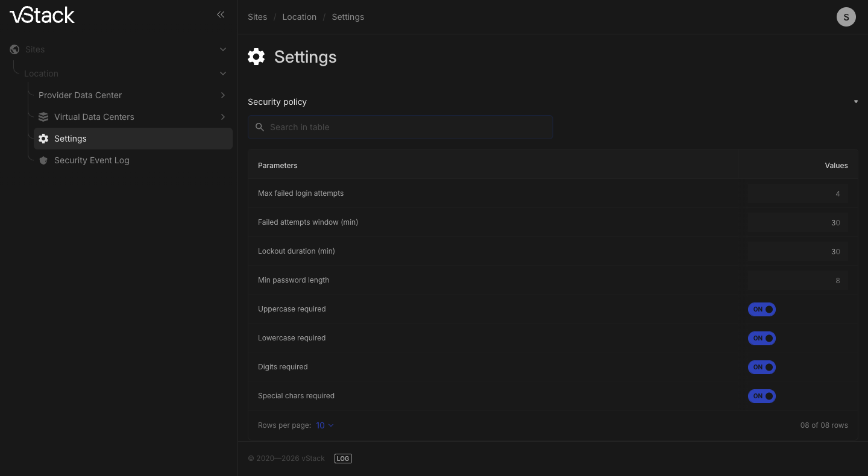Edit Max failed login attempts value

798,193
